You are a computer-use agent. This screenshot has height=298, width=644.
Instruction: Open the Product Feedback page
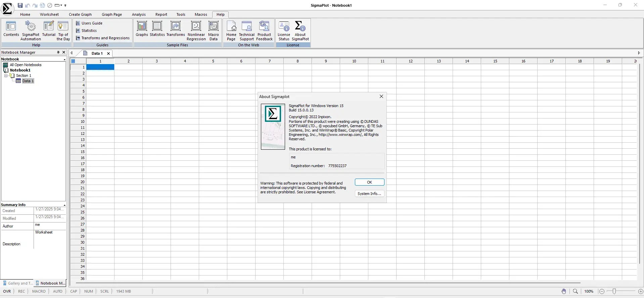pos(265,31)
